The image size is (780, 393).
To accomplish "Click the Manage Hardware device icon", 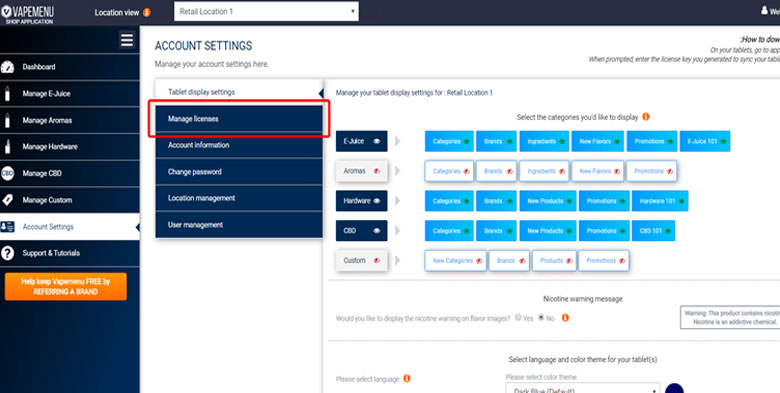I will [7, 147].
